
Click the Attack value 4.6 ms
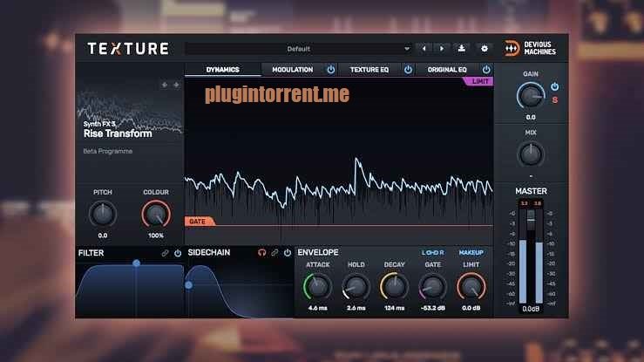click(x=317, y=308)
